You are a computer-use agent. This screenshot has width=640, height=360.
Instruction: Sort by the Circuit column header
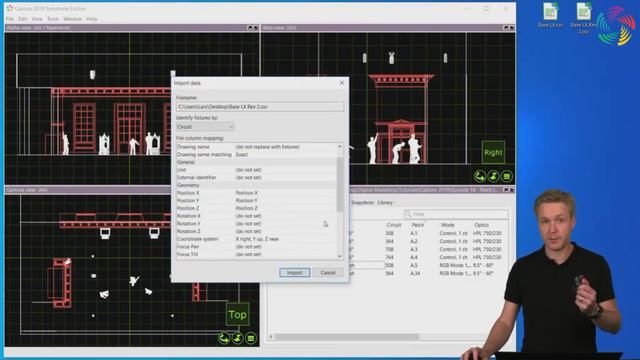point(393,225)
